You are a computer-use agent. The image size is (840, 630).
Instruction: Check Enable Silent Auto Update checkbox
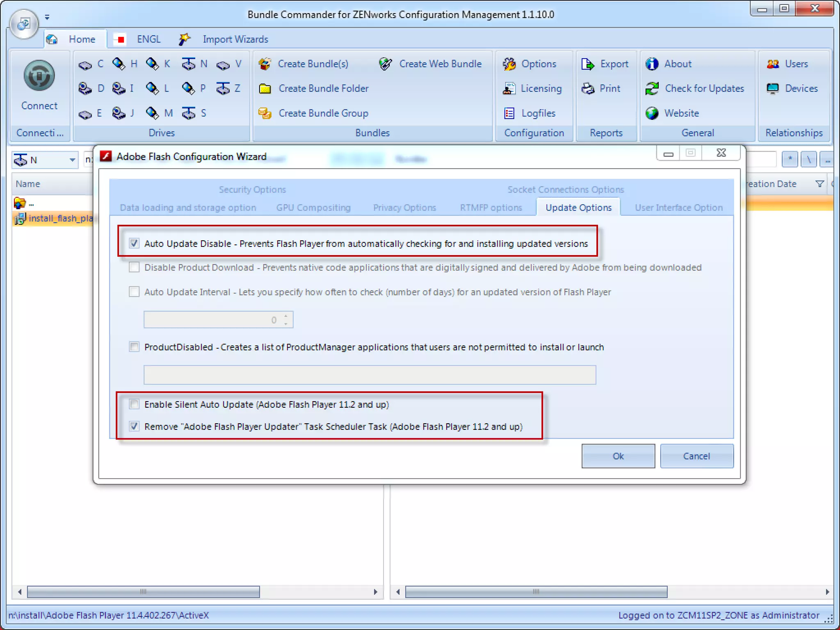(x=134, y=404)
